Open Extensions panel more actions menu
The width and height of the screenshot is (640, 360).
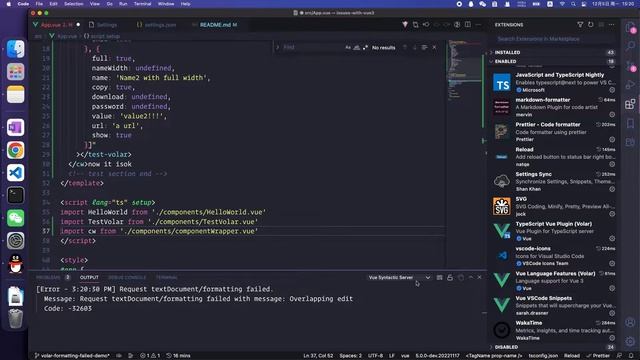611,25
